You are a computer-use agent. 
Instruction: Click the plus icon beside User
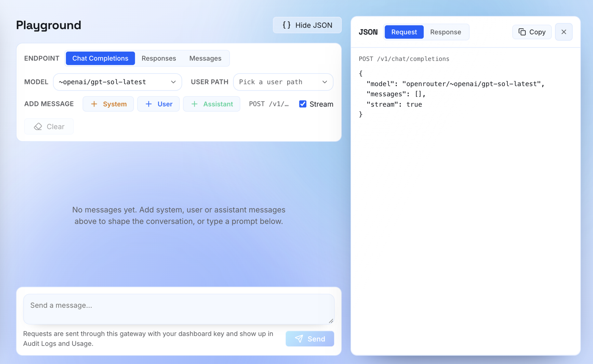[x=149, y=104]
